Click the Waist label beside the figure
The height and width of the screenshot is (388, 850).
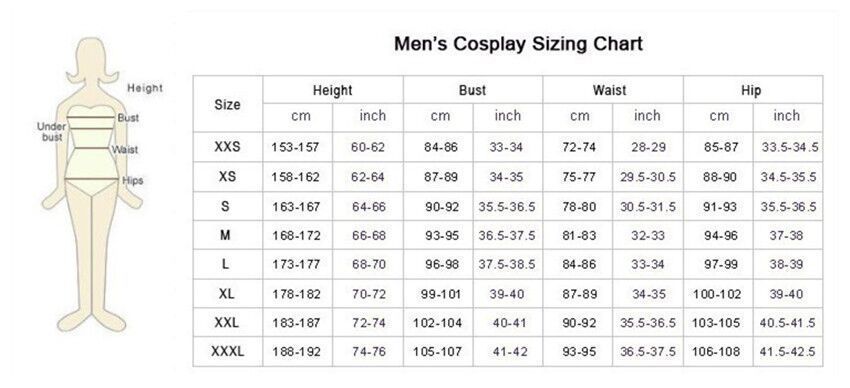click(125, 150)
